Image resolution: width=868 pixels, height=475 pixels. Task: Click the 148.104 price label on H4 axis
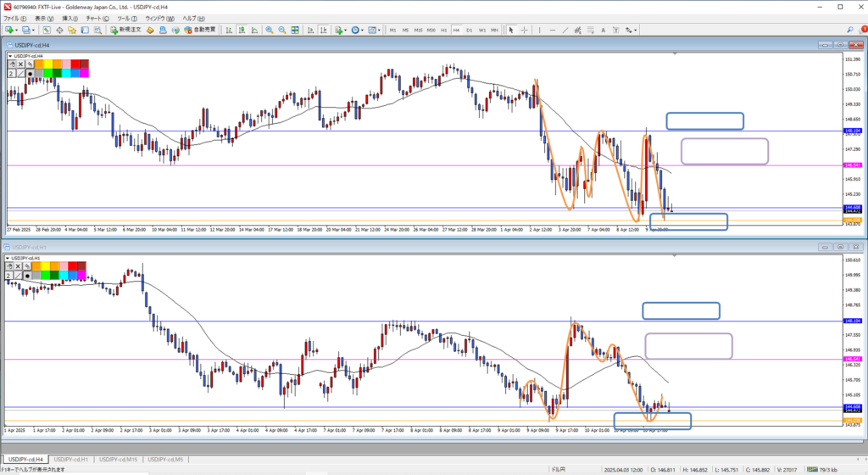(851, 131)
